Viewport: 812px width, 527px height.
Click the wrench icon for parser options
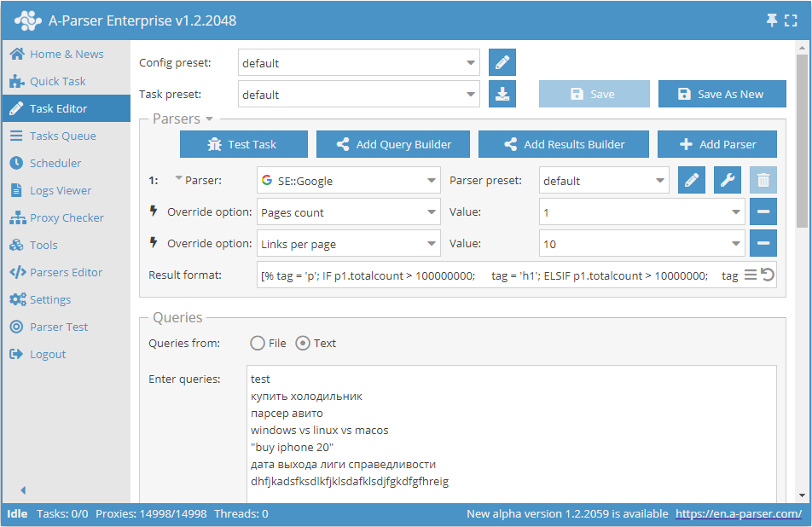pyautogui.click(x=728, y=181)
